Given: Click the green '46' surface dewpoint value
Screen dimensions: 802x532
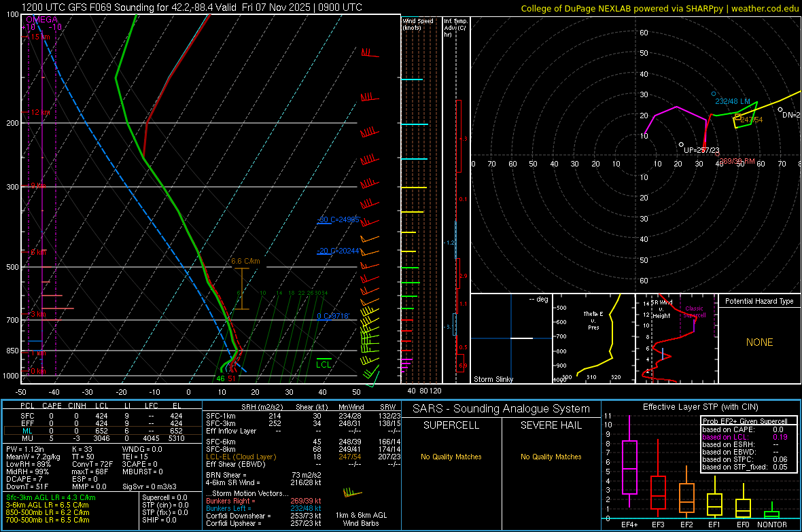Looking at the screenshot, I should [220, 378].
